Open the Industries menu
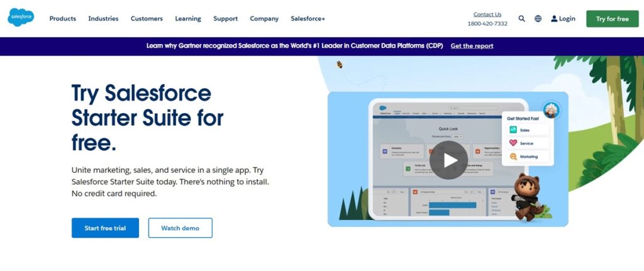The width and height of the screenshot is (644, 271). [103, 18]
